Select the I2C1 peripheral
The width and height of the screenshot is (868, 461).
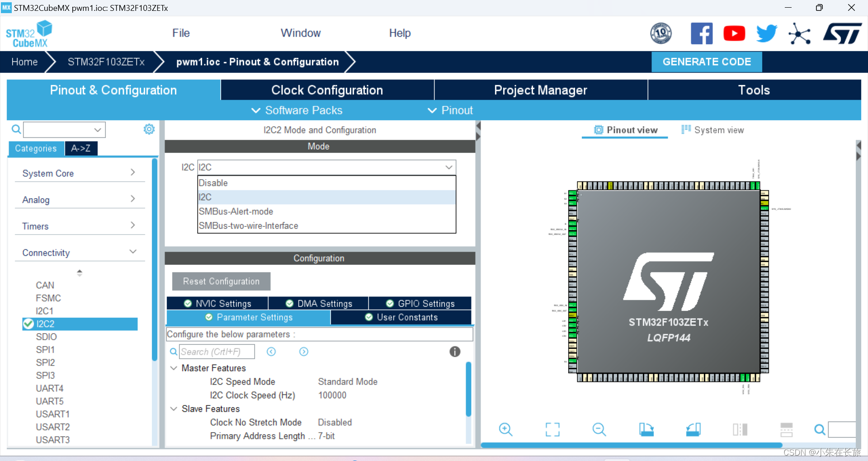45,311
